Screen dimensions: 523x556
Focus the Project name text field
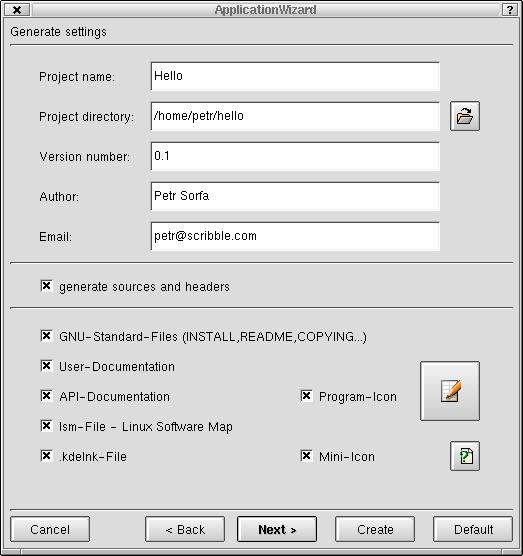(295, 76)
